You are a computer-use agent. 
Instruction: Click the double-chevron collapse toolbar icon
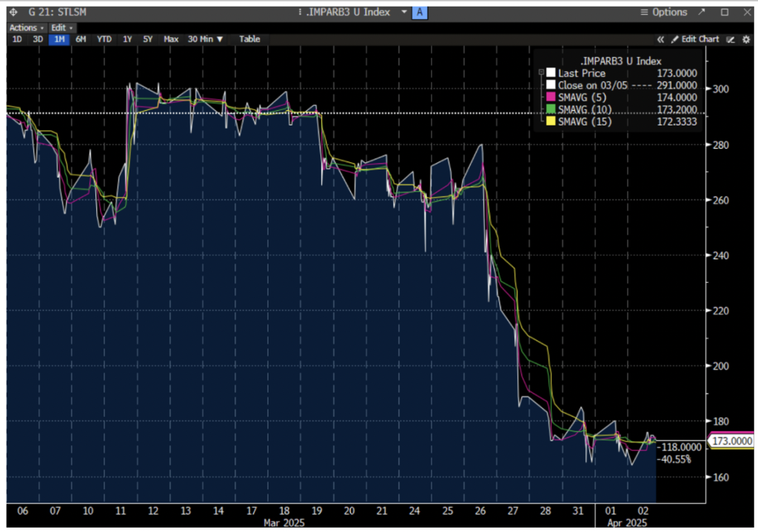coord(660,39)
